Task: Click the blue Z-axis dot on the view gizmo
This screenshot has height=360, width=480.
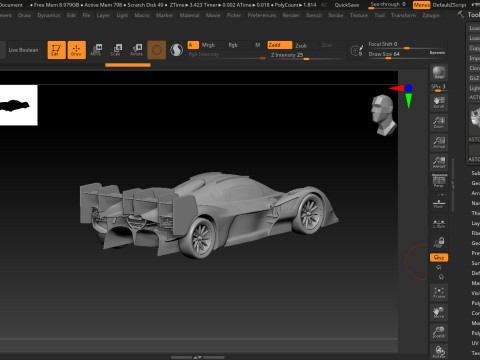Action: pyautogui.click(x=409, y=88)
